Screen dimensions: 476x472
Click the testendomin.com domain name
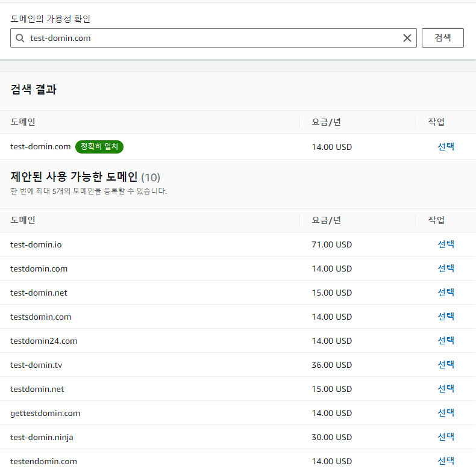[x=43, y=461]
